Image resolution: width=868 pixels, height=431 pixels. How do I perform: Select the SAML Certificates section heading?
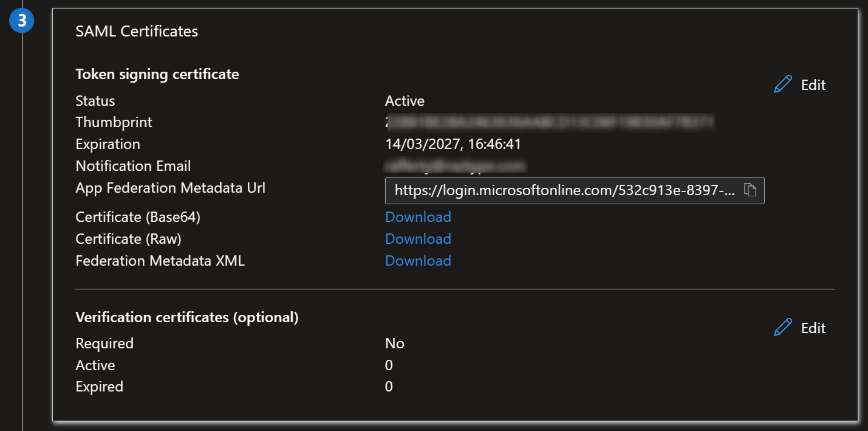137,31
